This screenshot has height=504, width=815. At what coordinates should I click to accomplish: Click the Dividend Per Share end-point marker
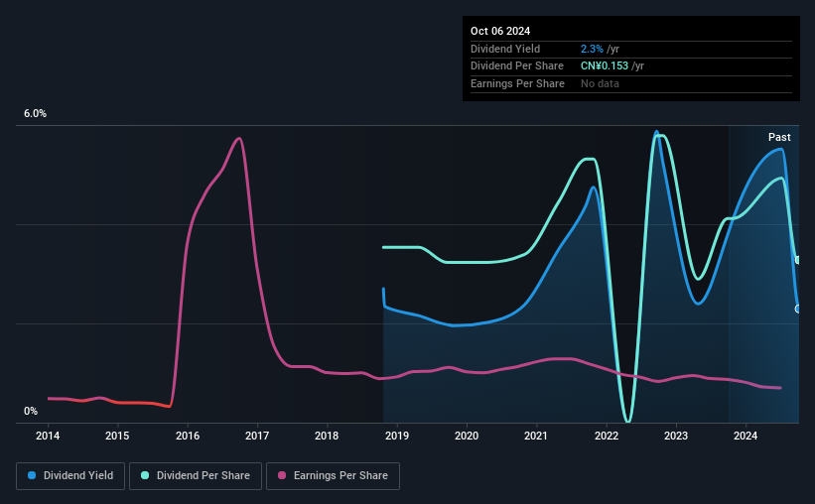798,260
